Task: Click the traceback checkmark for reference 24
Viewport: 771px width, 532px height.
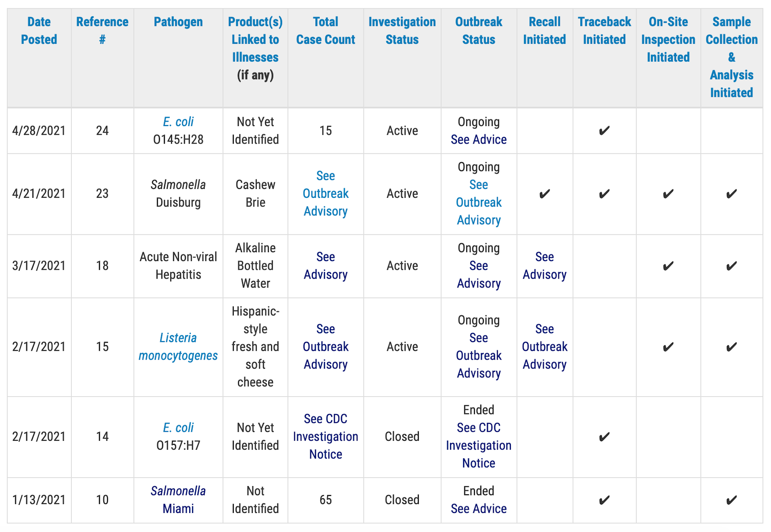Action: [x=604, y=131]
